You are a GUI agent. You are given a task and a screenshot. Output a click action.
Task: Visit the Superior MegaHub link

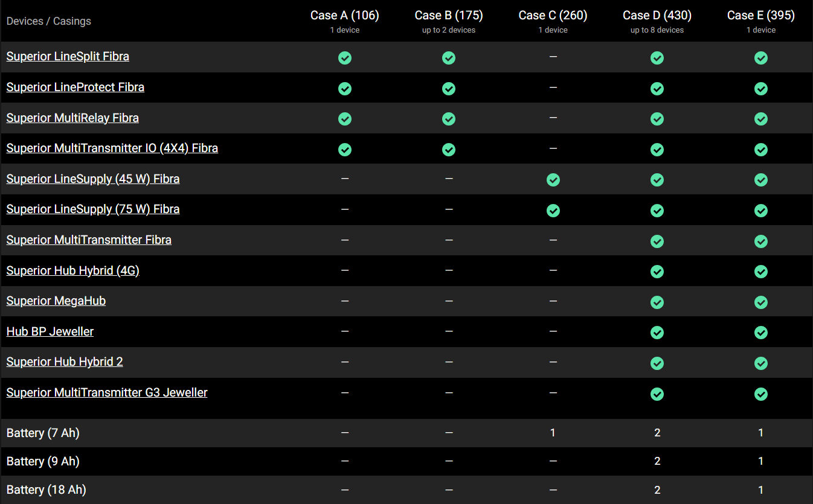pos(56,301)
